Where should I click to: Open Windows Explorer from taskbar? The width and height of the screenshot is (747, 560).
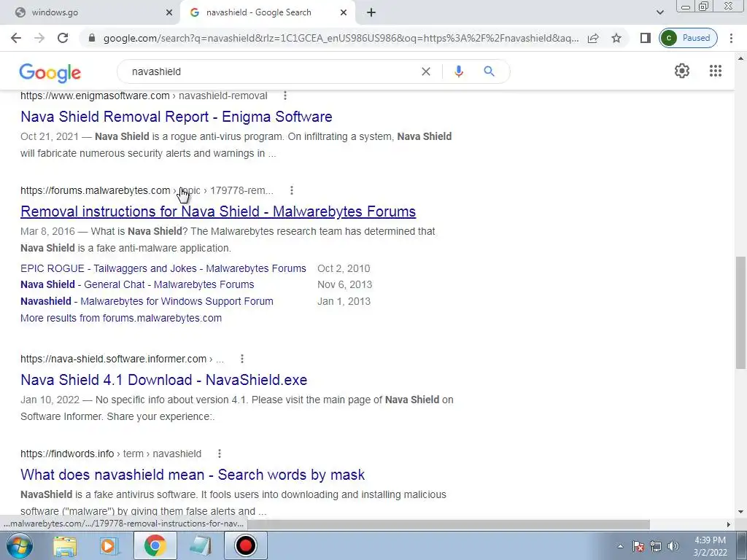[x=65, y=545]
